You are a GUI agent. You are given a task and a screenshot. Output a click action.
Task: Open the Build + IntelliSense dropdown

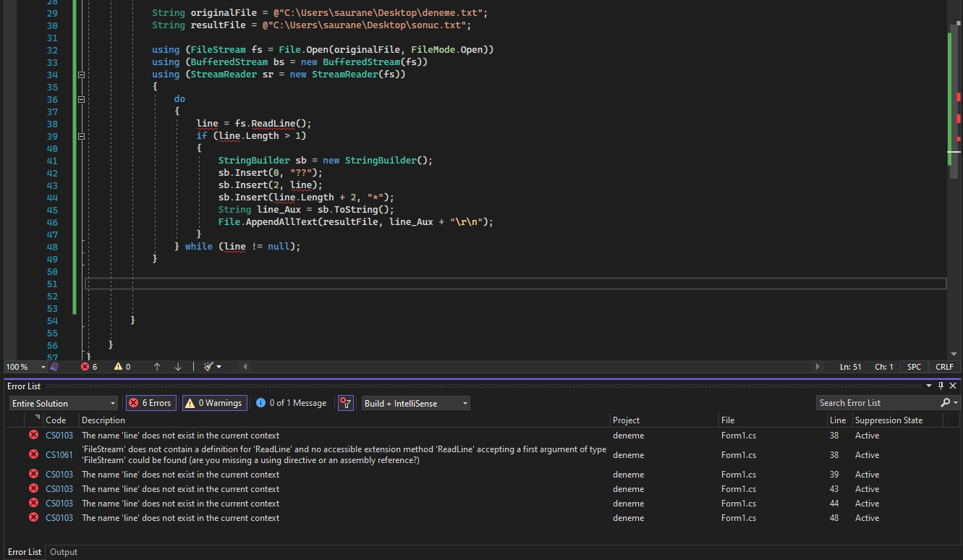[x=415, y=403]
